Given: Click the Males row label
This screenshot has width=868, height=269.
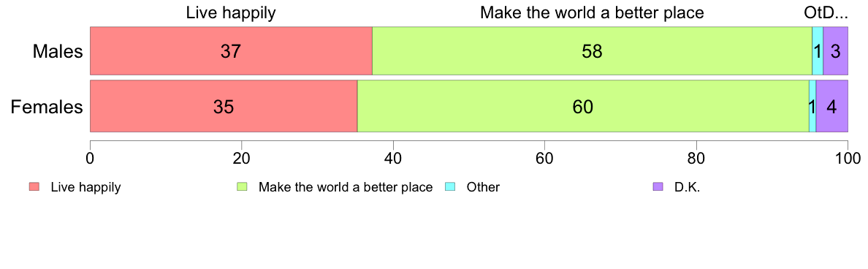Looking at the screenshot, I should pyautogui.click(x=58, y=51).
